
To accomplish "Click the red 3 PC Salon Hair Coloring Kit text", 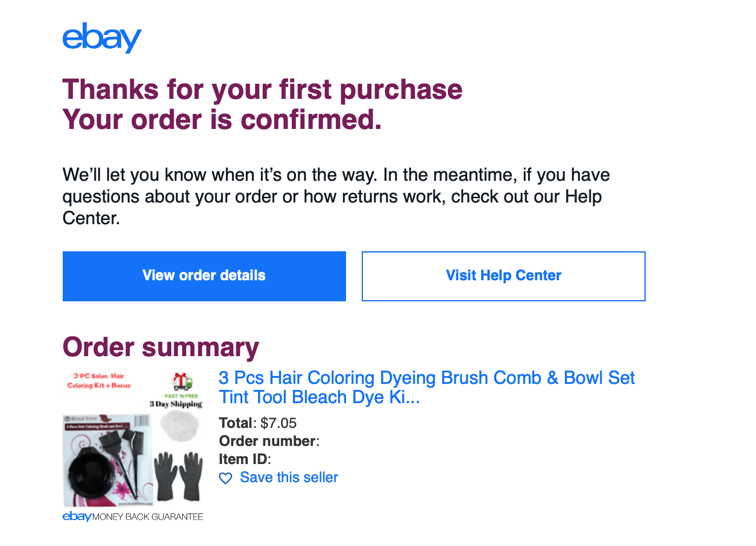I will 99,380.
